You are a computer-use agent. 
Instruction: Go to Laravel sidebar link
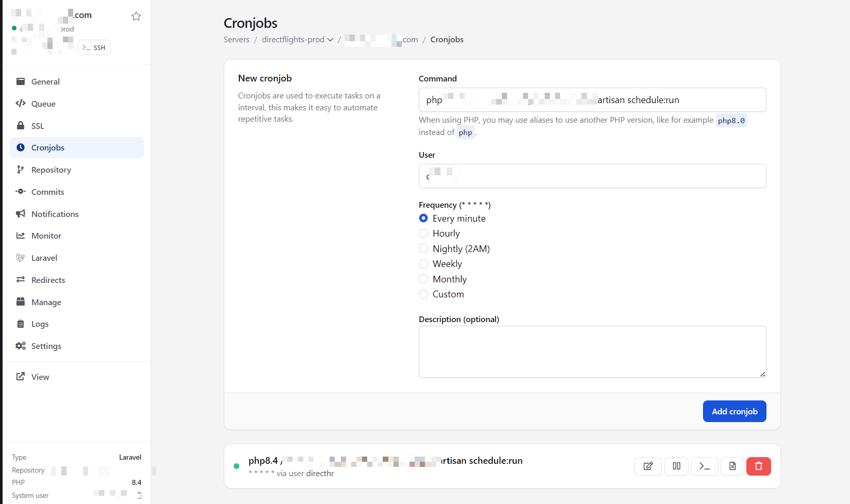click(x=77, y=258)
